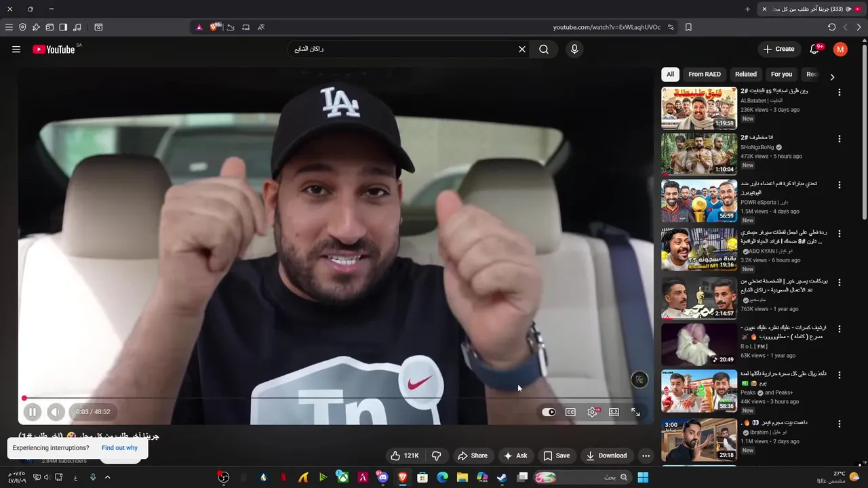868x488 pixels.
Task: Dislike the video
Action: [436, 455]
